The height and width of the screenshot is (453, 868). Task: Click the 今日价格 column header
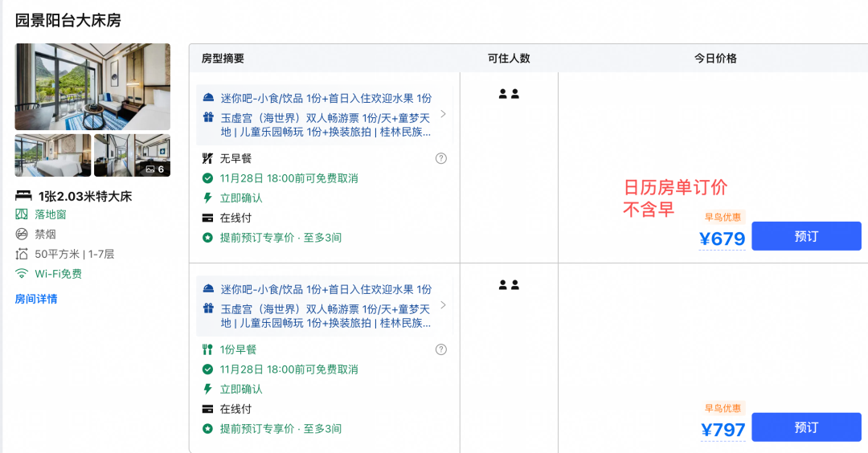click(715, 58)
